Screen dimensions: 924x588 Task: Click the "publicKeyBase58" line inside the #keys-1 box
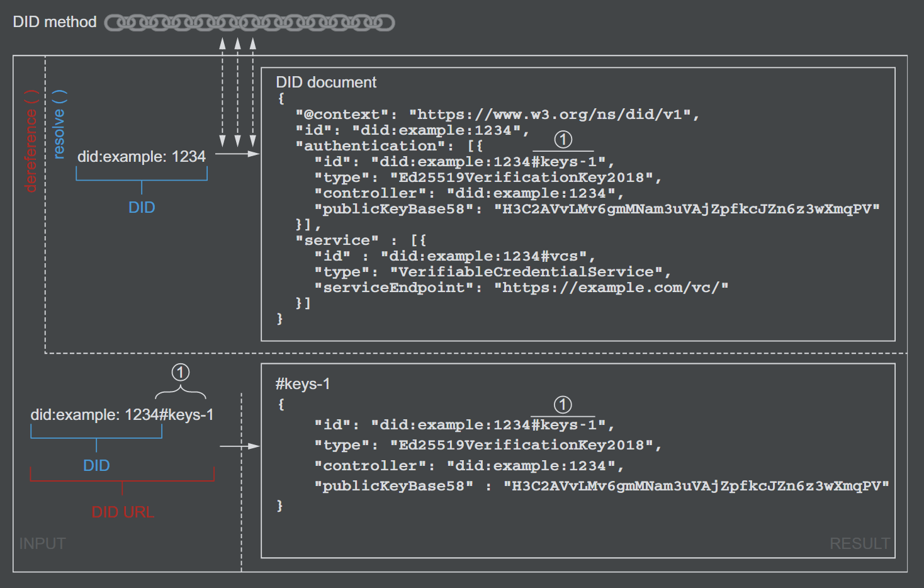click(x=602, y=485)
